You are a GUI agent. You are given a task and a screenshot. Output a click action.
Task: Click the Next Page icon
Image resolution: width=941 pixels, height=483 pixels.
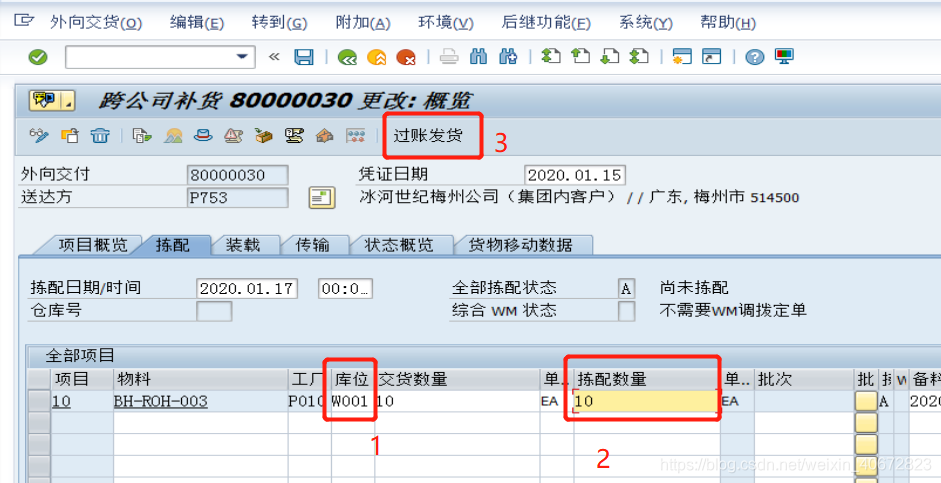pyautogui.click(x=610, y=57)
